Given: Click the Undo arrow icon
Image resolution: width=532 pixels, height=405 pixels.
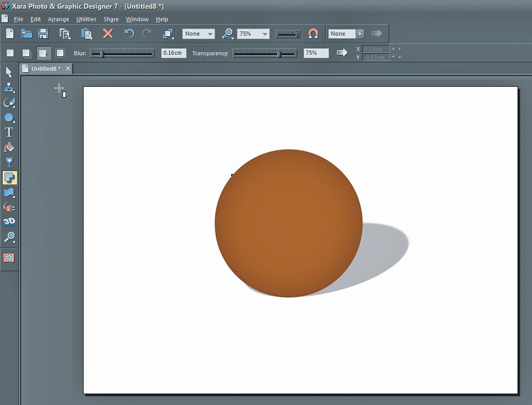Looking at the screenshot, I should pos(129,34).
